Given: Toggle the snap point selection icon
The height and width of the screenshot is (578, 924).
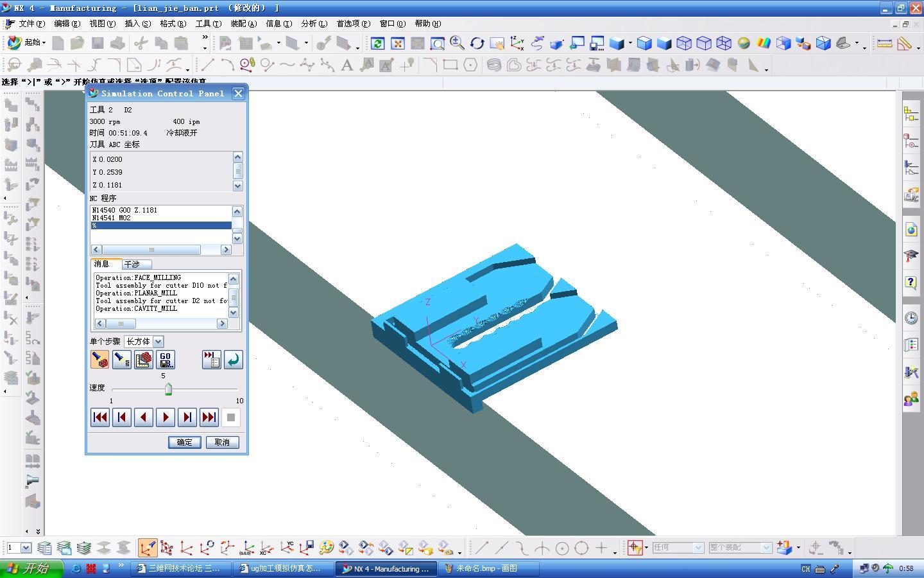Looking at the screenshot, I should tap(635, 548).
